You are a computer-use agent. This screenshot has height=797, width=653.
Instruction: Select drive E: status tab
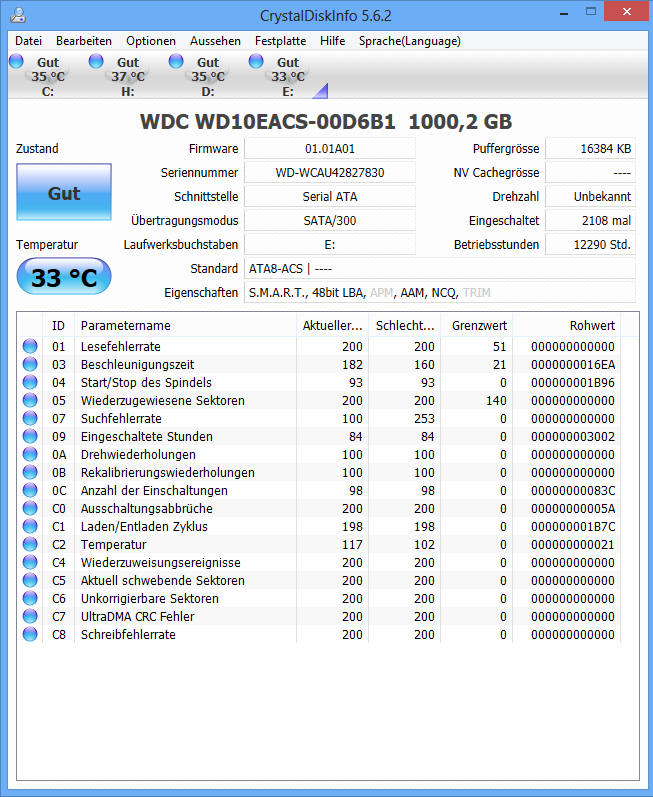point(278,76)
